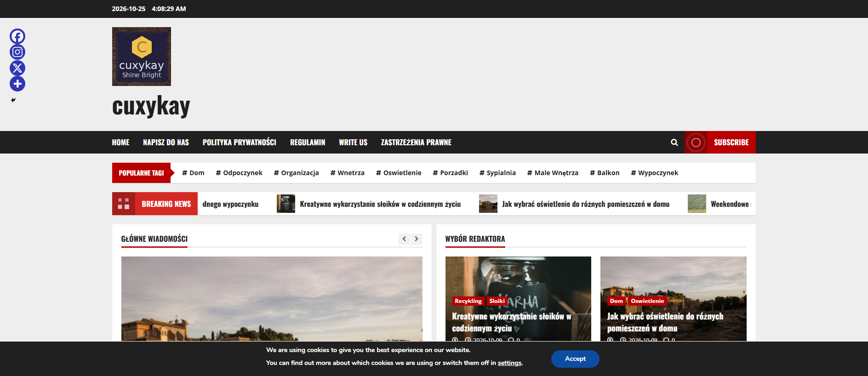This screenshot has height=376, width=868.
Task: Click the Subscribe button
Action: (x=720, y=142)
